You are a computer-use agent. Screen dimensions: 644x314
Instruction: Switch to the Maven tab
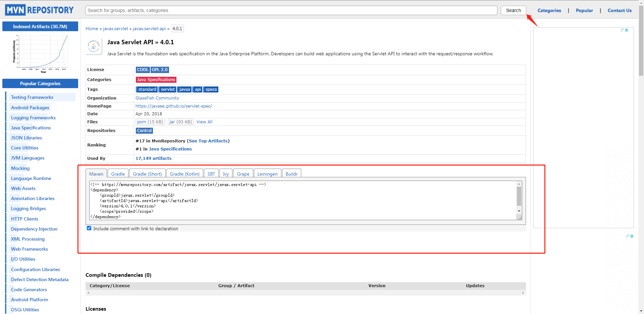[96, 174]
